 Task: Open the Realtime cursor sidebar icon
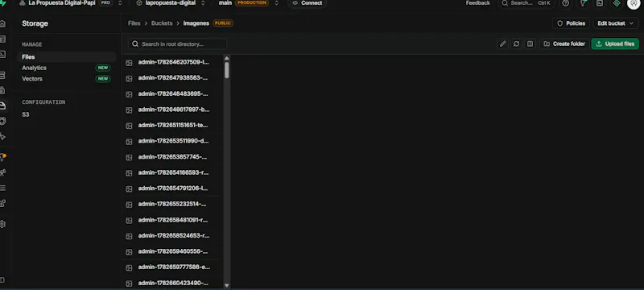(3, 136)
